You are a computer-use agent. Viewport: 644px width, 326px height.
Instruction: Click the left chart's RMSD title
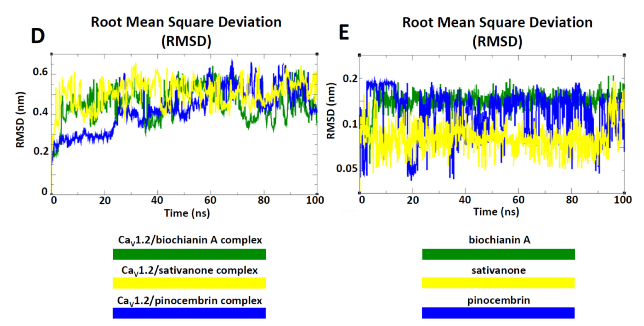[x=186, y=31]
